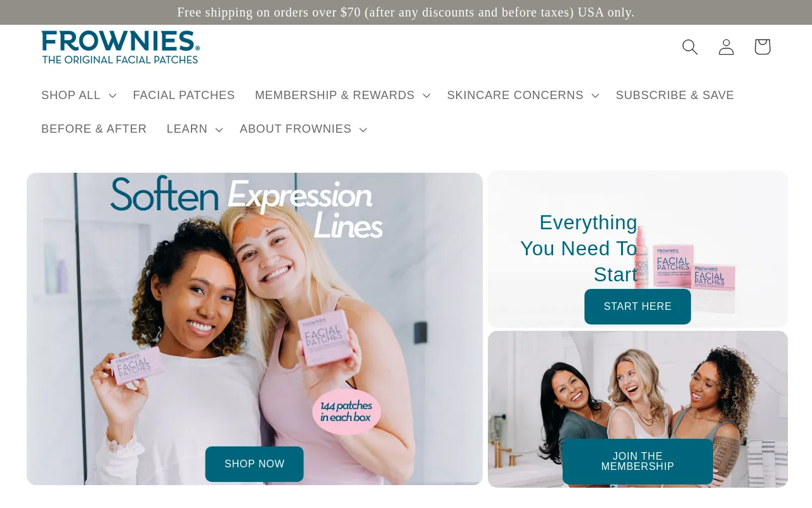The image size is (812, 508).
Task: Open the search magnifier icon
Action: click(690, 47)
